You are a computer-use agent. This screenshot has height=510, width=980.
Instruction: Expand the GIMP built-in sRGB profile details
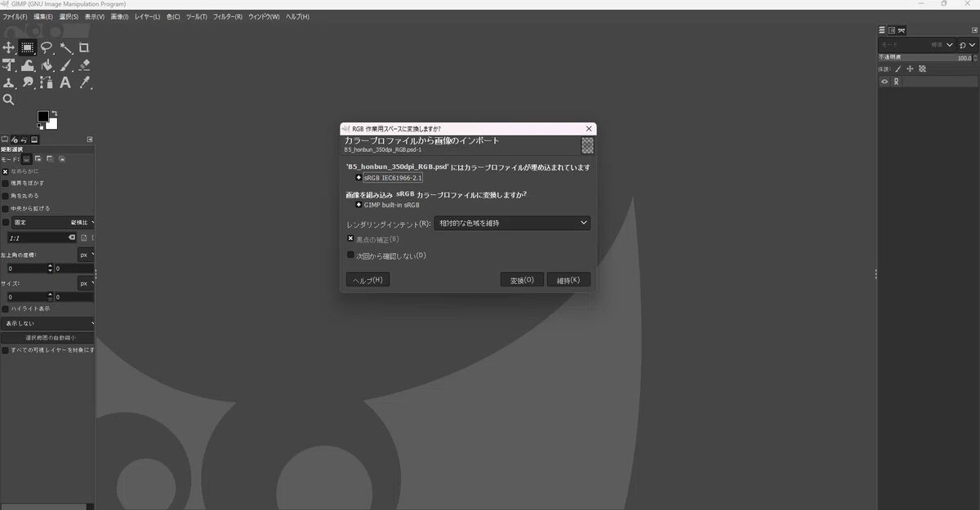click(x=359, y=205)
